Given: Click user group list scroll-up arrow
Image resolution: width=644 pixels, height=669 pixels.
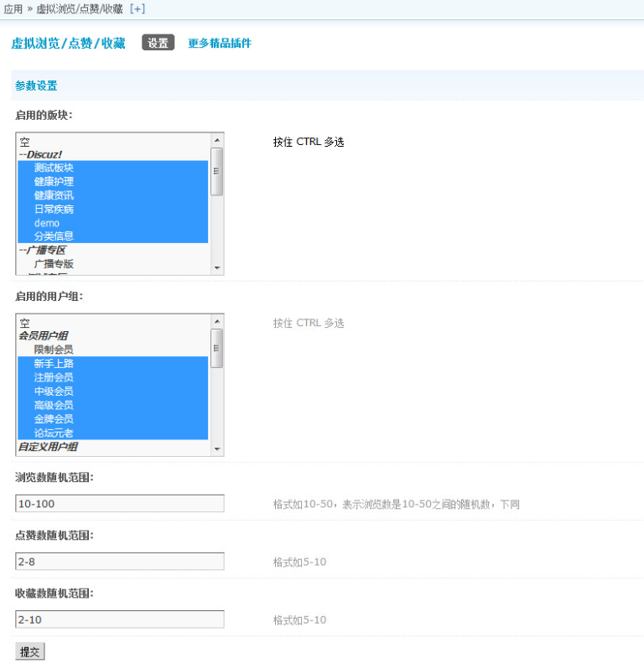Looking at the screenshot, I should point(217,321).
